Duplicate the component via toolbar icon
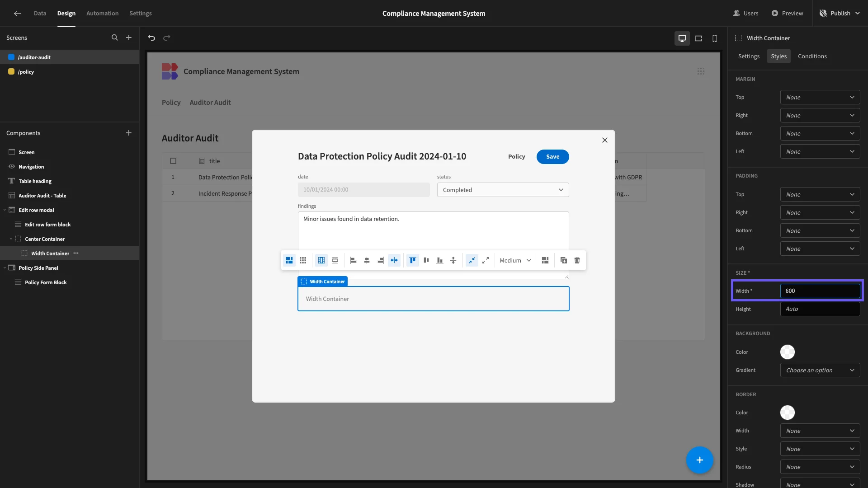The image size is (868, 488). tap(563, 260)
